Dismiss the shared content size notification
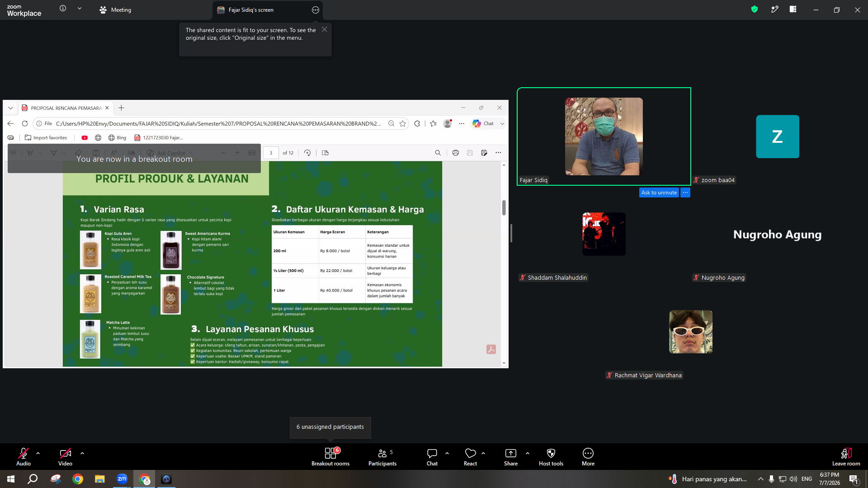This screenshot has width=868, height=488. 325,29
